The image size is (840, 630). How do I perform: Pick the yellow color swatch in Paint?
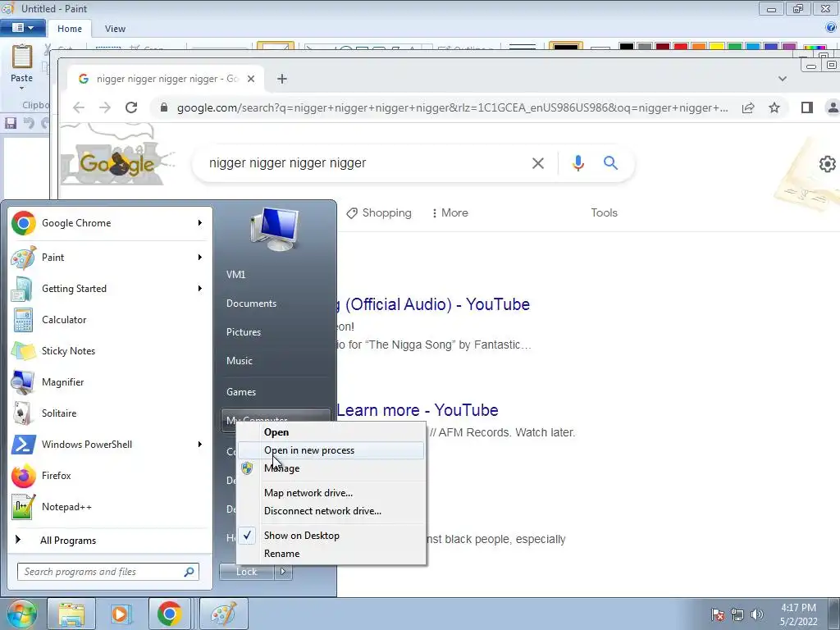pyautogui.click(x=717, y=47)
